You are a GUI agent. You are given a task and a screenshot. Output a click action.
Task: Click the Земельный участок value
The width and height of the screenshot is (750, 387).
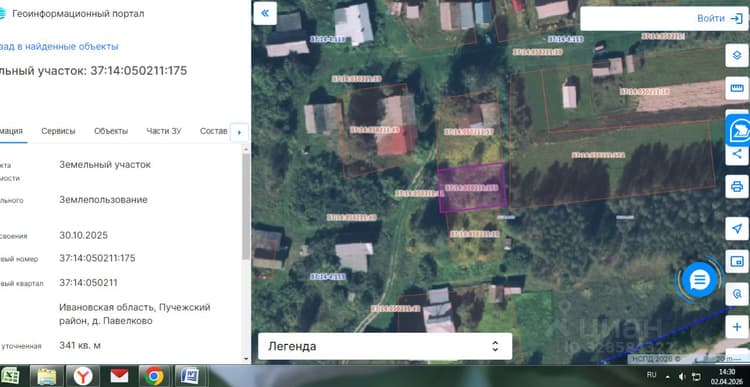point(105,165)
